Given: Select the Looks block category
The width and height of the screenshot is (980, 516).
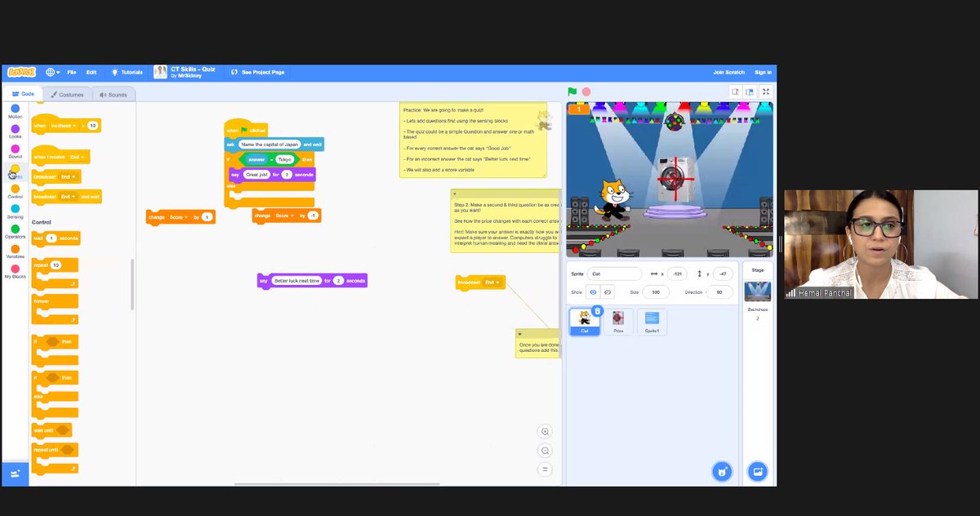Looking at the screenshot, I should 15,131.
